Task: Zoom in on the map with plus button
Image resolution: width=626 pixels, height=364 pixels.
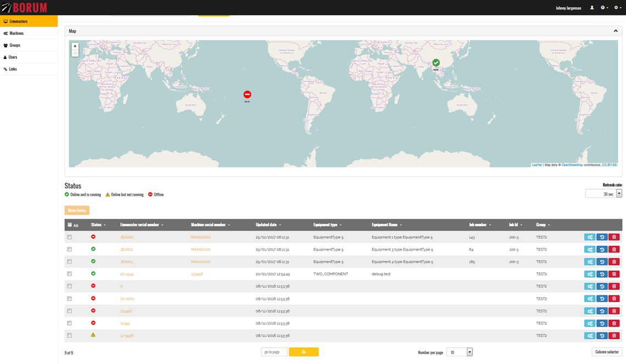Action: click(x=75, y=46)
